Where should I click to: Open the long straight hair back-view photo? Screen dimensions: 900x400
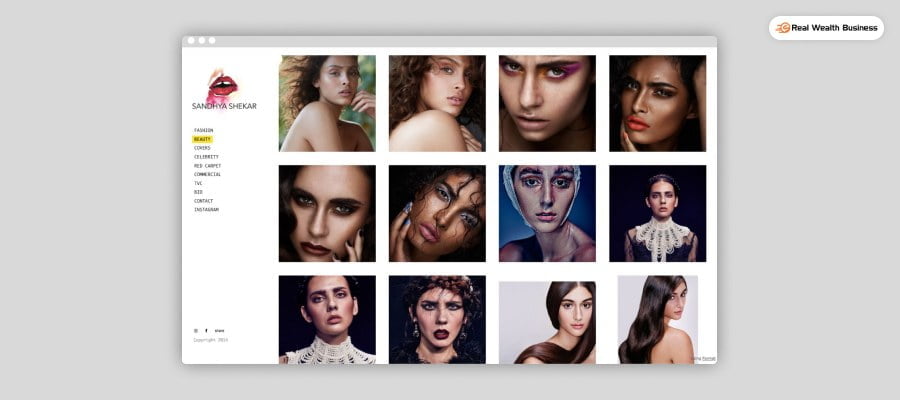coord(657,320)
